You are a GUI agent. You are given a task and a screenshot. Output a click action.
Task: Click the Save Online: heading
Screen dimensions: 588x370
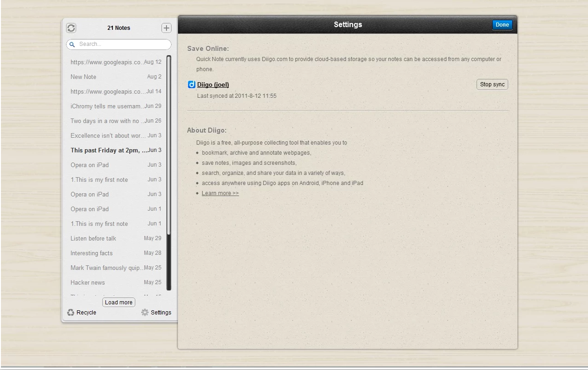[208, 49]
